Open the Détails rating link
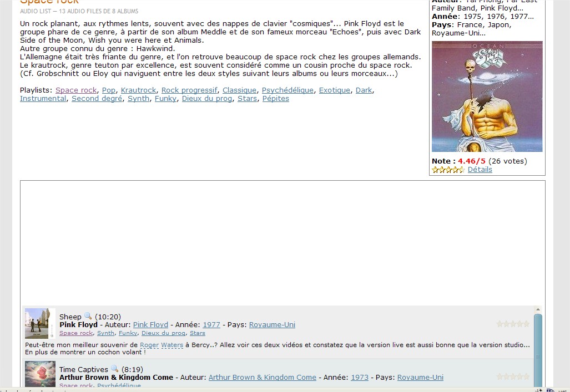 click(480, 170)
